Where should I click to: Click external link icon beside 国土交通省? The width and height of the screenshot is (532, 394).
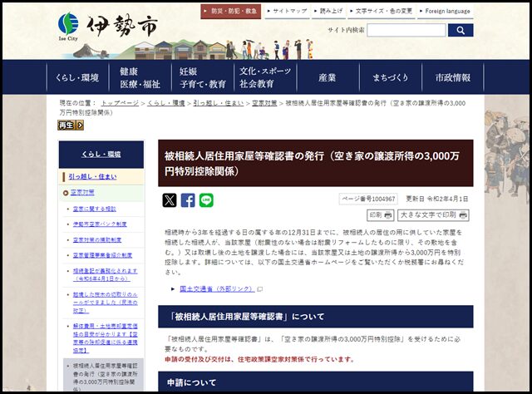point(260,289)
